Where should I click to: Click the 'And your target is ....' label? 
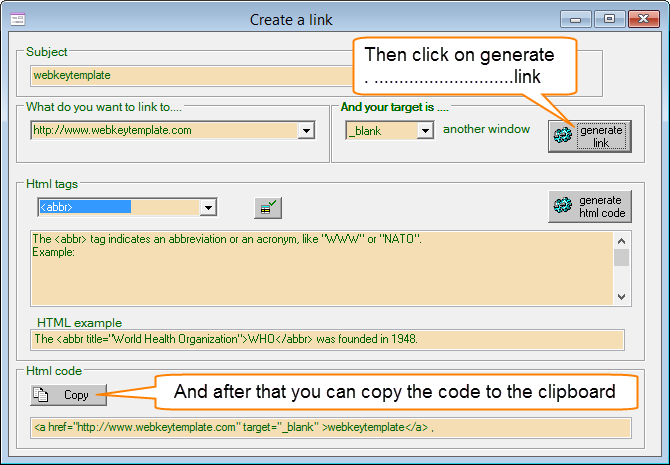click(394, 107)
